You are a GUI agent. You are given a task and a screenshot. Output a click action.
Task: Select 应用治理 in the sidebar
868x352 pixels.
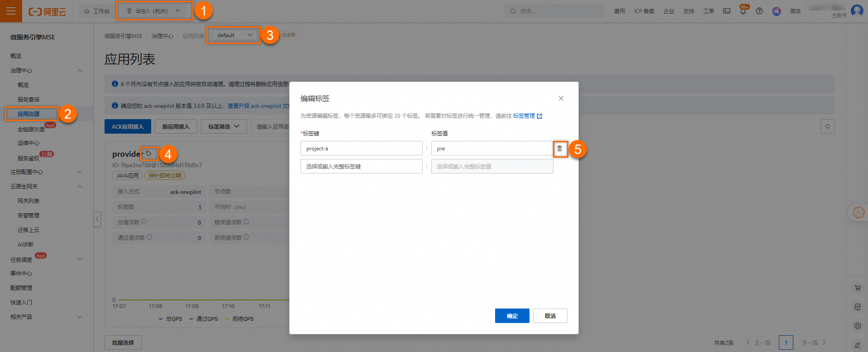click(29, 114)
